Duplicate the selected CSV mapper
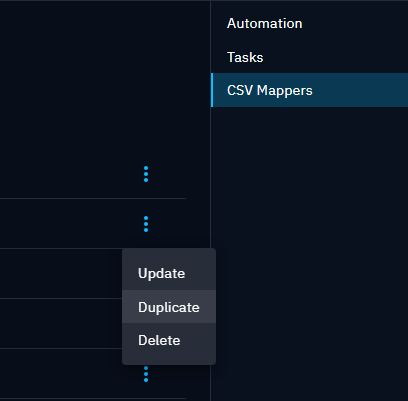The image size is (408, 401). [169, 307]
